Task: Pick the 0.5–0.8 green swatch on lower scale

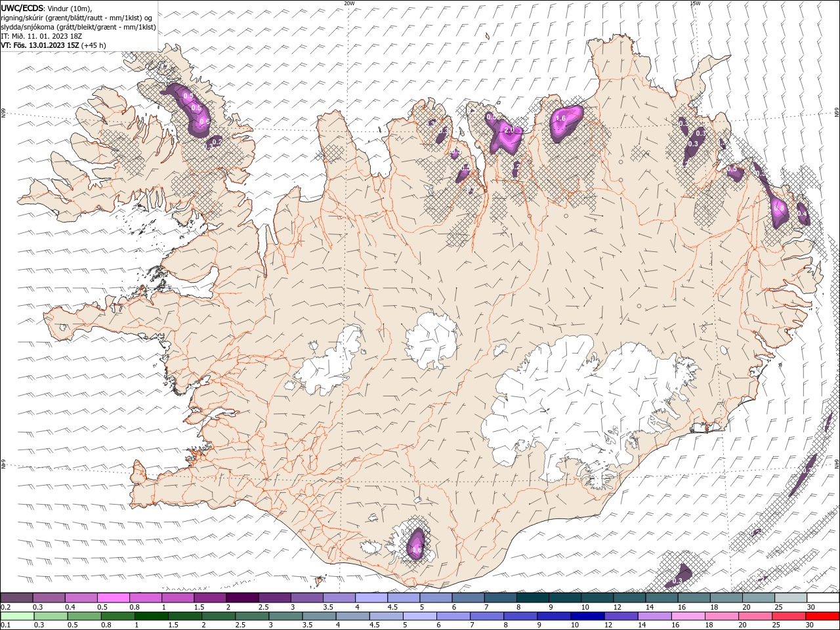Action: click(85, 616)
